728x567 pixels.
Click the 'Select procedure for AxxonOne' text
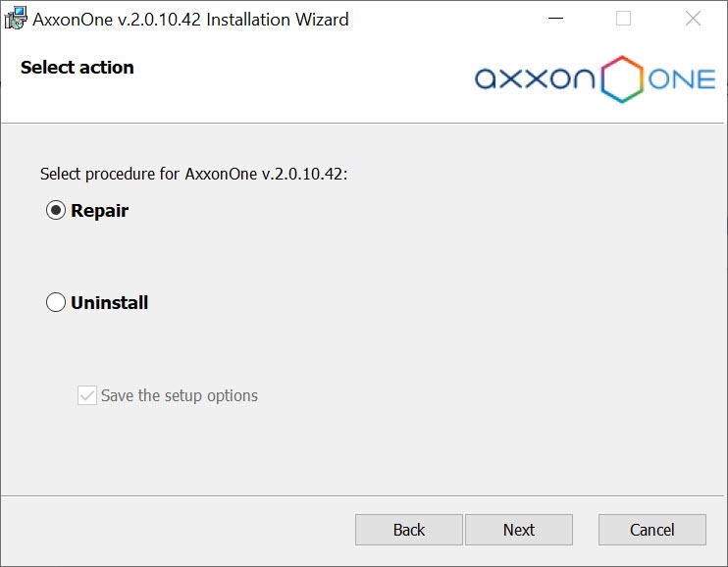[193, 174]
